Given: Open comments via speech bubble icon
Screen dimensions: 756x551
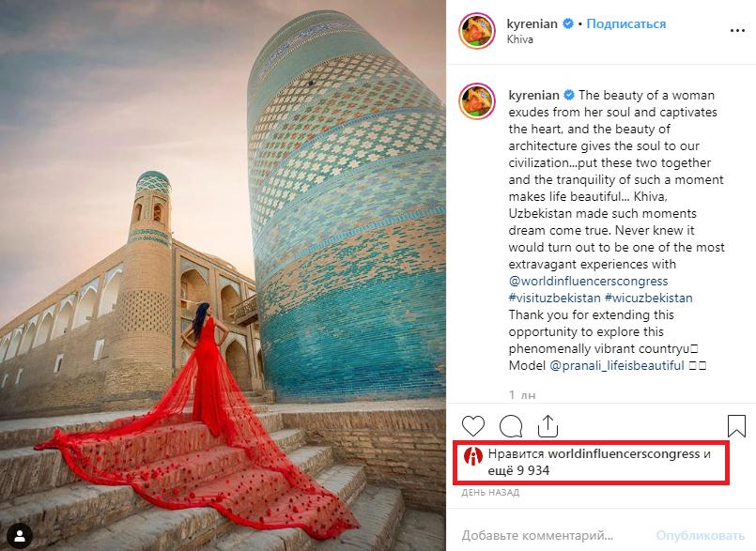Looking at the screenshot, I should point(511,427).
